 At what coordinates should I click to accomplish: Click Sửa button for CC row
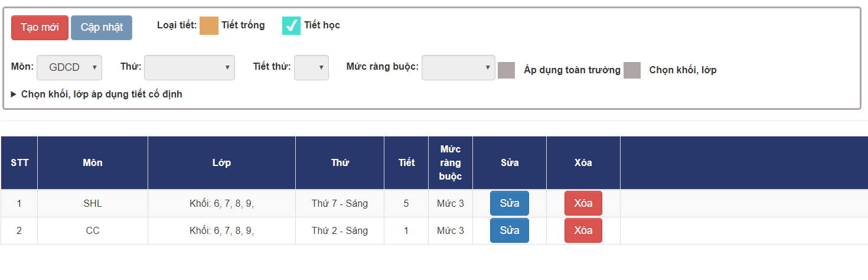[509, 230]
